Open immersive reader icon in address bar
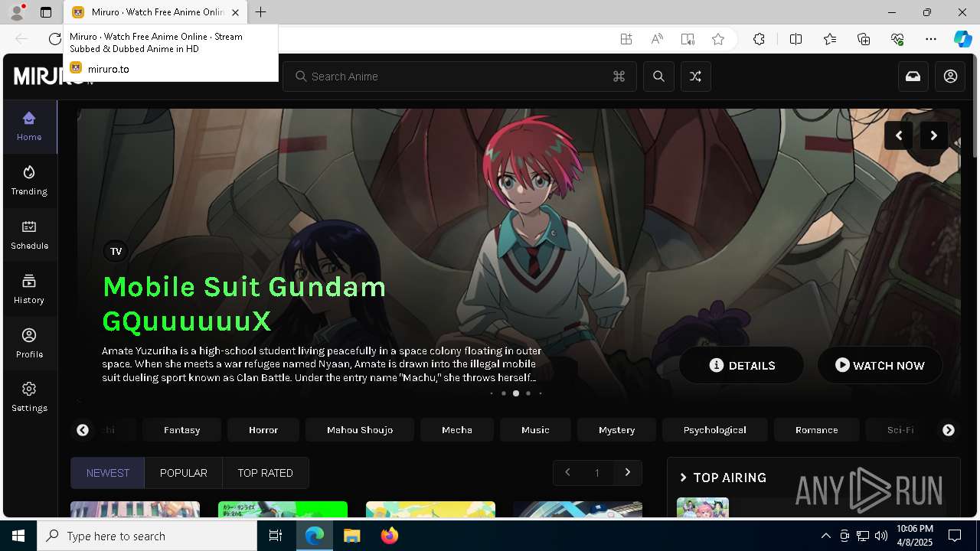 click(688, 39)
